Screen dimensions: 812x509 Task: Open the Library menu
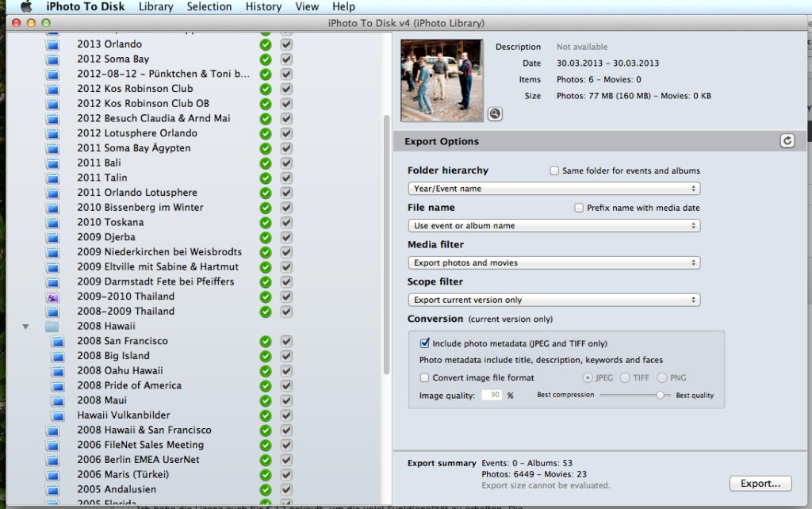tap(155, 7)
